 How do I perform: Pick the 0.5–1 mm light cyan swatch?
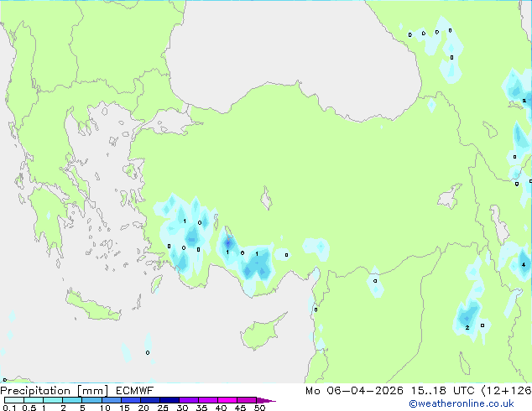click(x=34, y=400)
